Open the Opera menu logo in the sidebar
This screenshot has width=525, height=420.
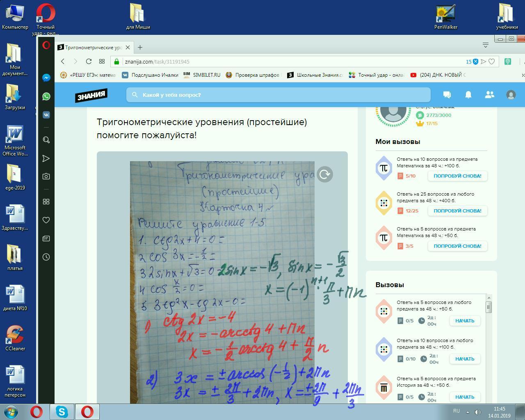(x=46, y=45)
